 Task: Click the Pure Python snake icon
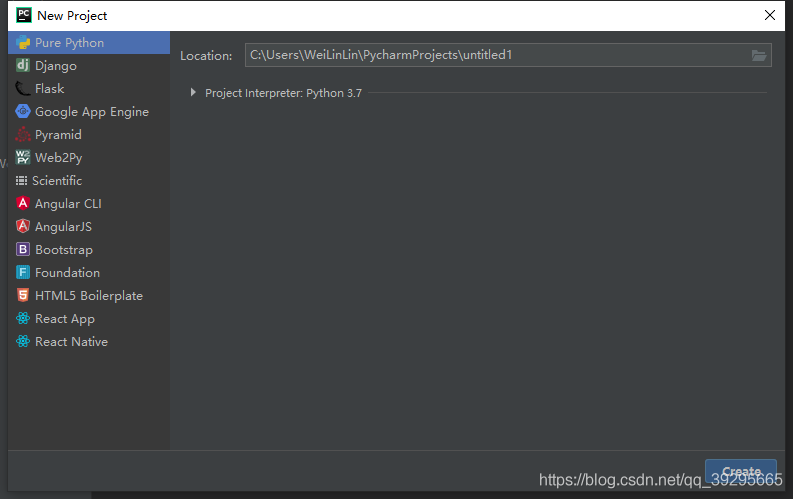tap(23, 43)
